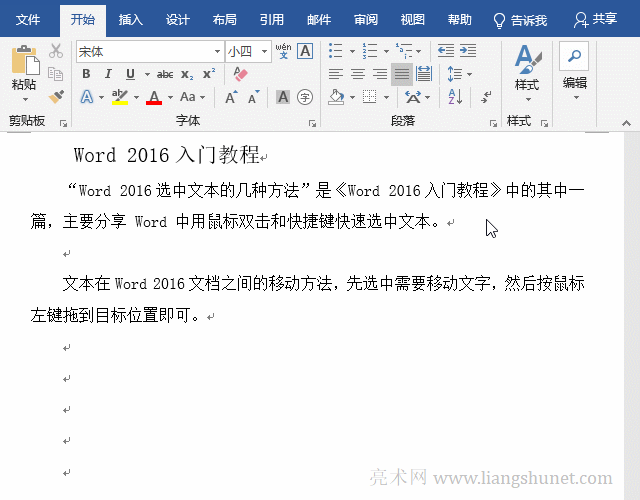Image resolution: width=640 pixels, height=500 pixels.
Task: Click the Asian Layout icon
Action: tap(413, 97)
